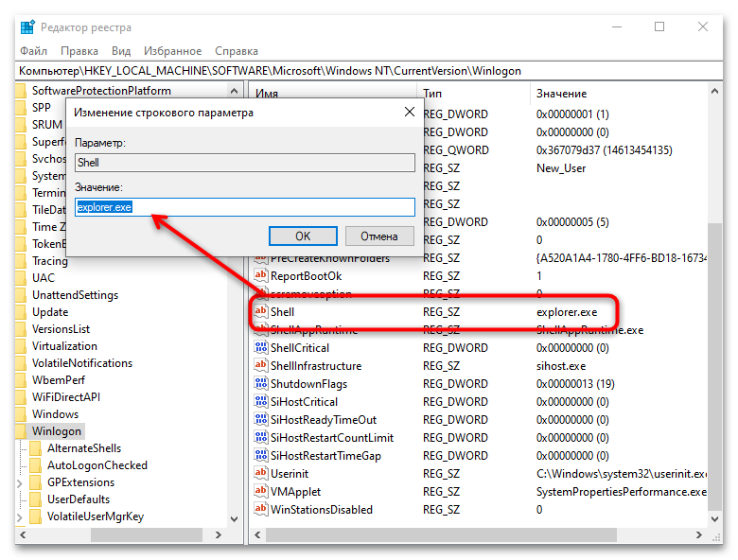Select the ShellInfrastructure string icon
Screen dimensions: 738x560
(x=260, y=365)
